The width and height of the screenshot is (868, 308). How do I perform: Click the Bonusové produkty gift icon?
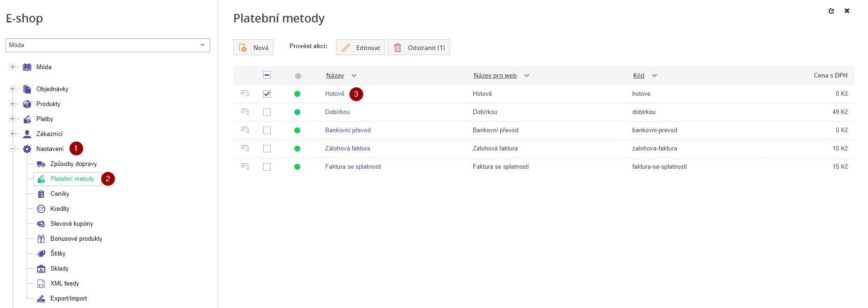(41, 239)
